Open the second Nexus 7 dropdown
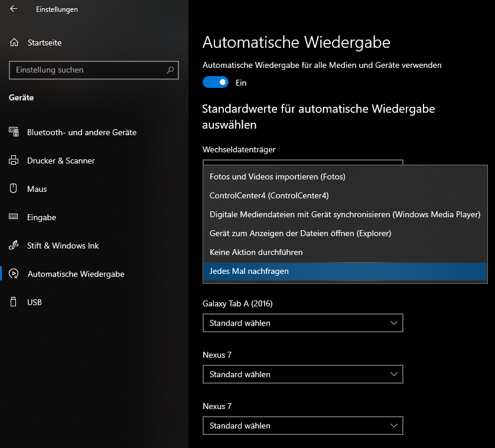The image size is (495, 448). [x=302, y=426]
